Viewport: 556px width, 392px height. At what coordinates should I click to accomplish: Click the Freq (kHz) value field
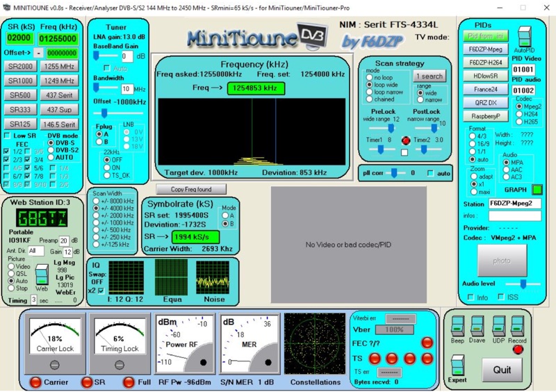[x=58, y=38]
